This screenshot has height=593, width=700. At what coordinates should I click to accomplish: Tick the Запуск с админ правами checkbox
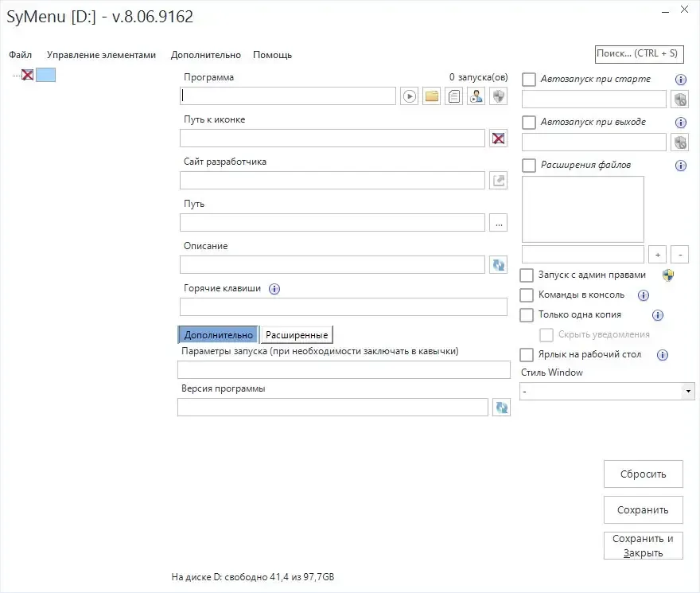pyautogui.click(x=527, y=275)
